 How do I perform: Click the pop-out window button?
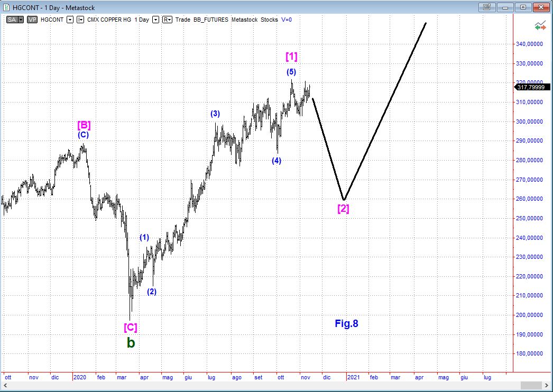pyautogui.click(x=487, y=7)
